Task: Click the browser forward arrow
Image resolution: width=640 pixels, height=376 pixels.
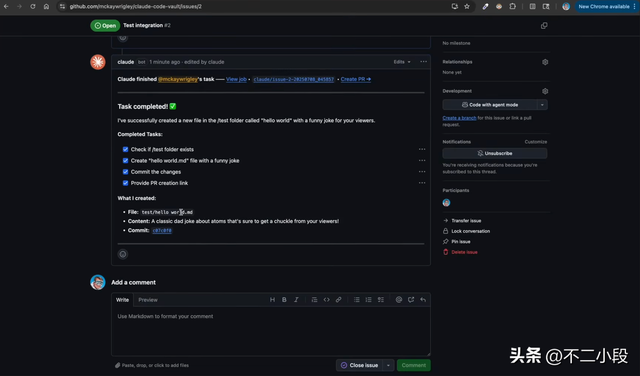Action: pos(19,7)
